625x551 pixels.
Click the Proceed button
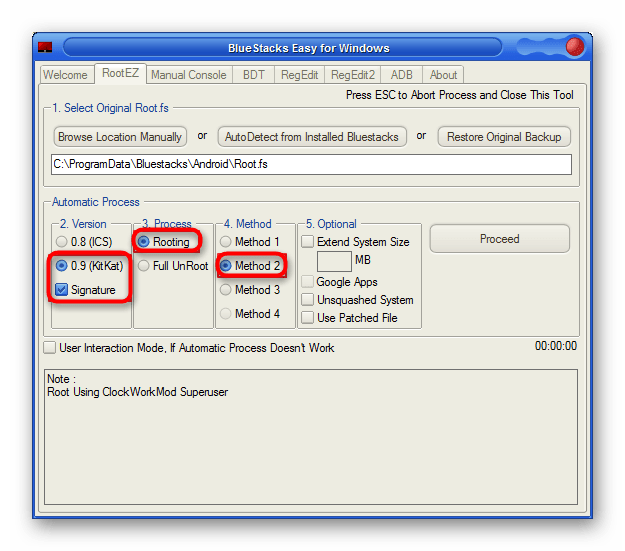499,239
